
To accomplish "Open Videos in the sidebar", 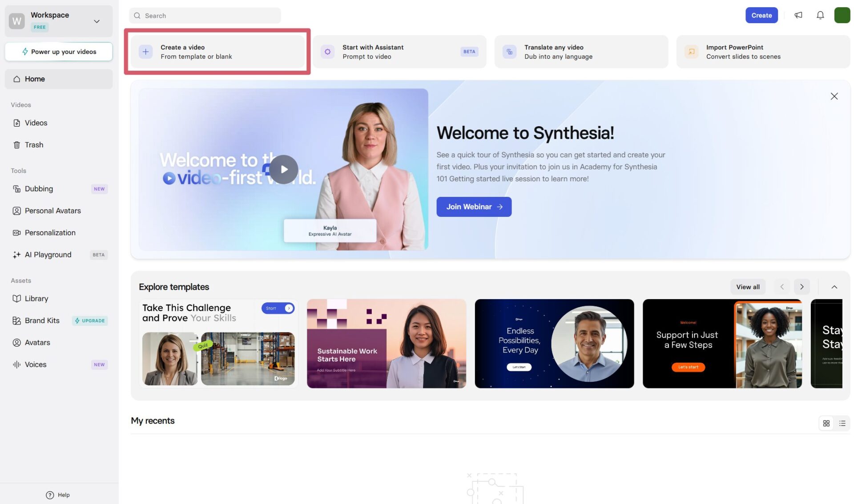I will (x=59, y=123).
